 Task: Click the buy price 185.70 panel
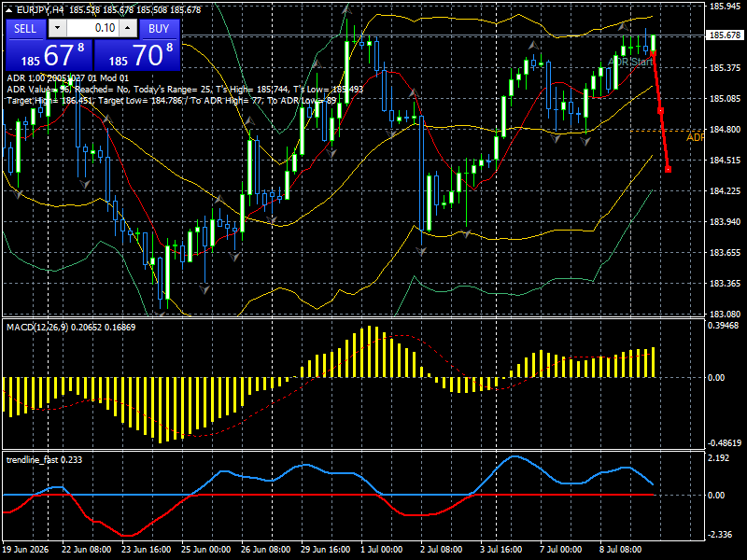[x=137, y=55]
